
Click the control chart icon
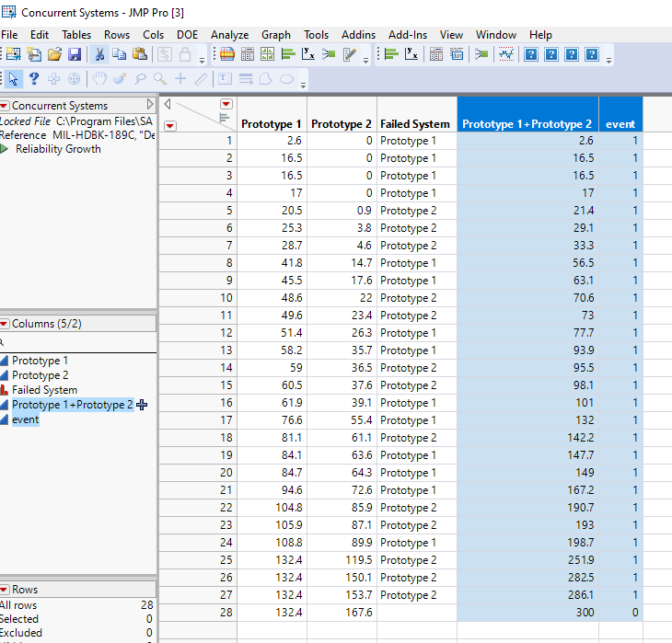click(x=506, y=54)
